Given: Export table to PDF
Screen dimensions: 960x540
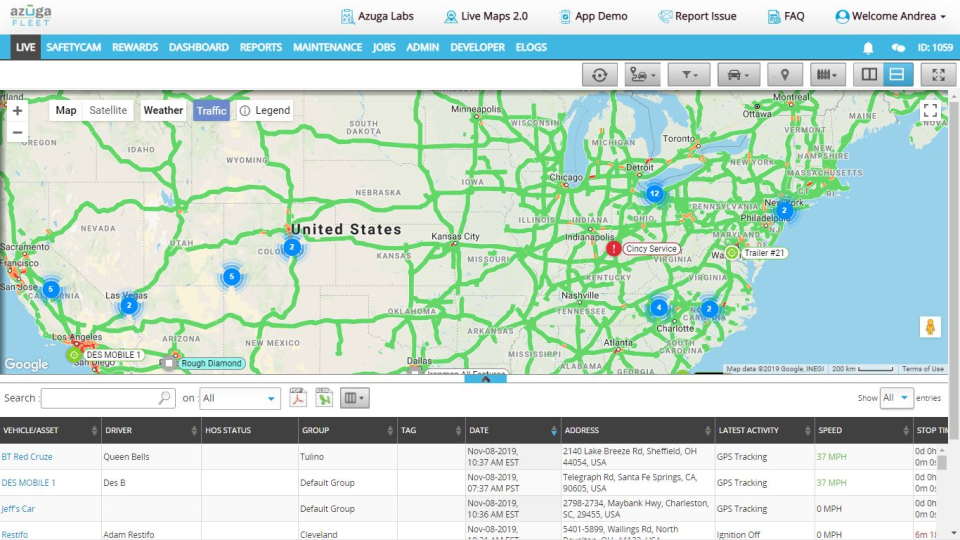Looking at the screenshot, I should 298,397.
